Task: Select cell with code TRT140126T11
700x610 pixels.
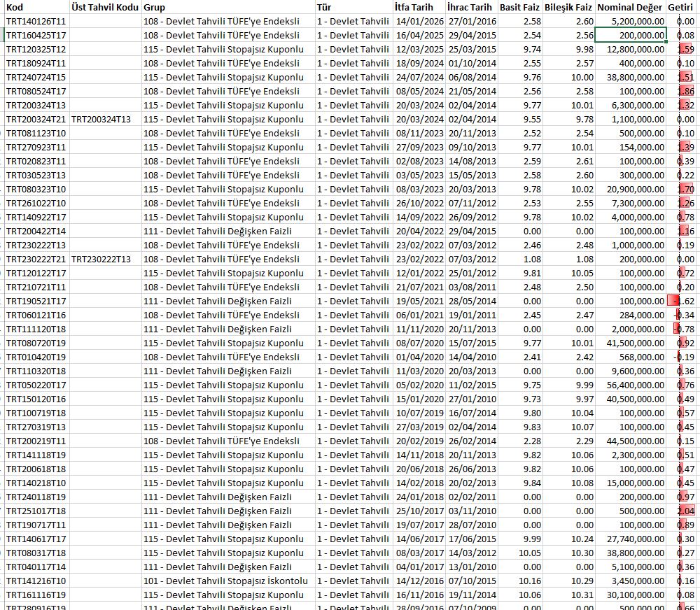Action: pyautogui.click(x=37, y=22)
